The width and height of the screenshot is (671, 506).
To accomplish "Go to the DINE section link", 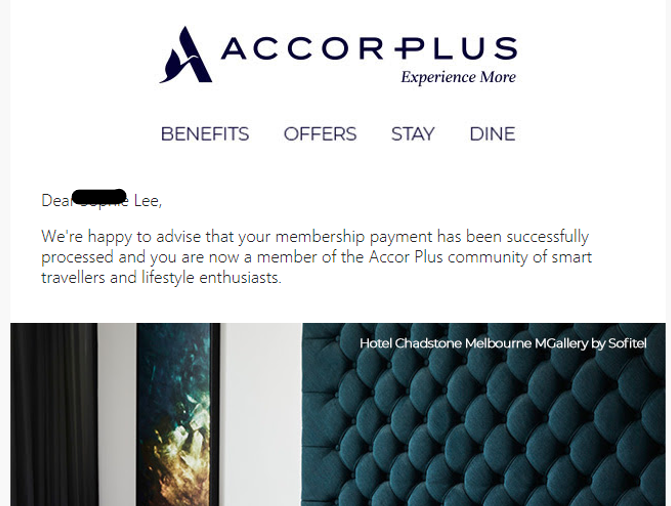I will [493, 134].
